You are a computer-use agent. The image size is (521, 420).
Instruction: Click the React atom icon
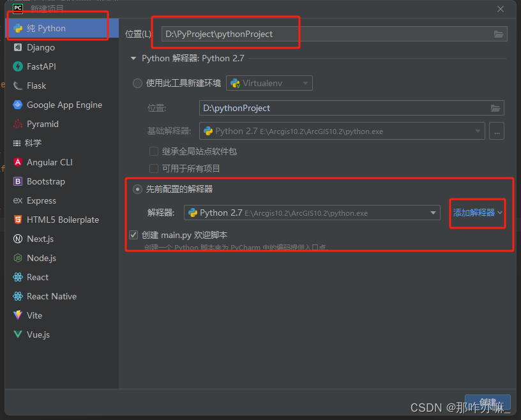[x=18, y=277]
